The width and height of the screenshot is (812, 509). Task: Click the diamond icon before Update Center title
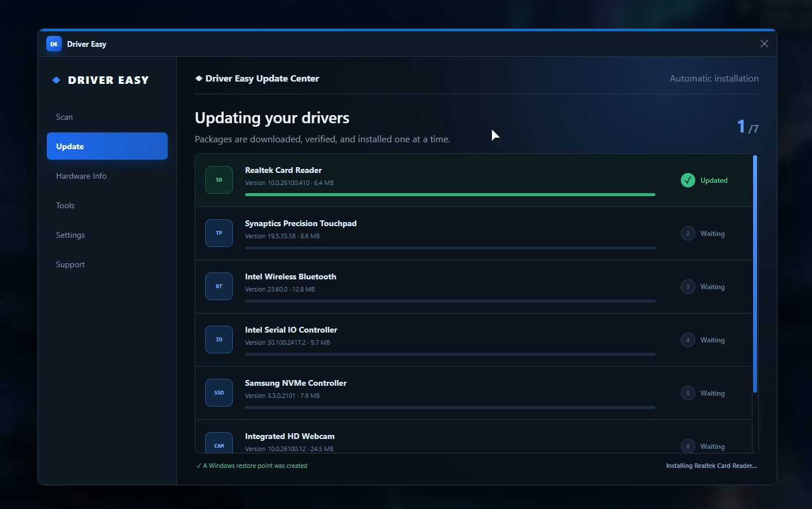(199, 79)
